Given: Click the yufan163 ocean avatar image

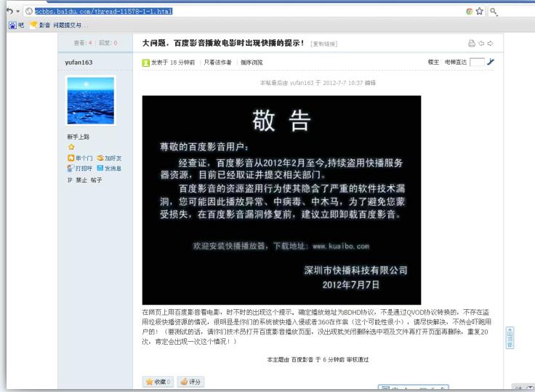Looking at the screenshot, I should click(91, 101).
